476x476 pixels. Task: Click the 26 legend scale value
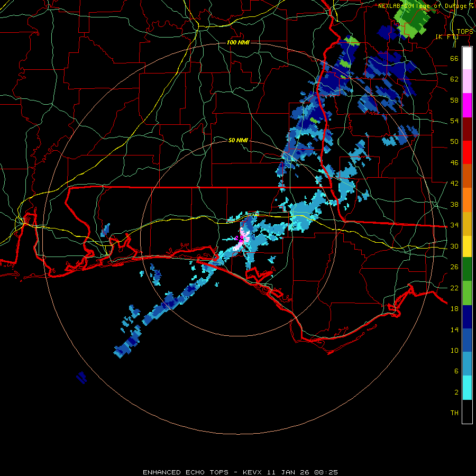coord(454,267)
